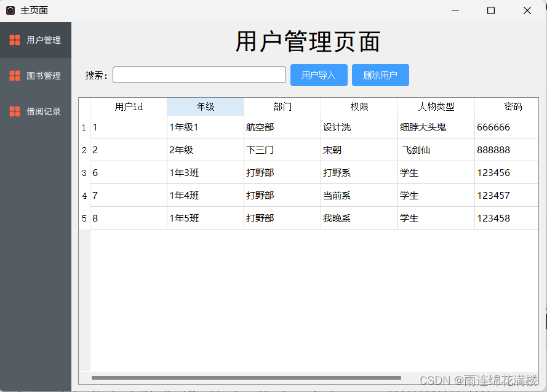Select the cell 当前系

point(359,196)
